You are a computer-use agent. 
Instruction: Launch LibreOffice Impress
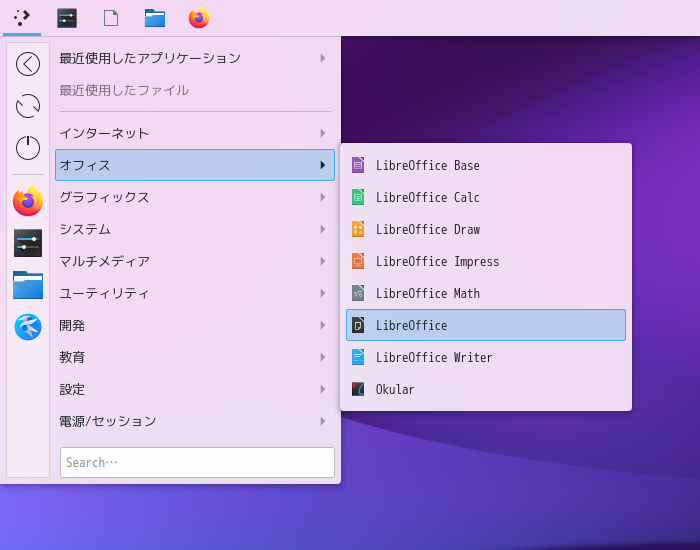pyautogui.click(x=486, y=261)
